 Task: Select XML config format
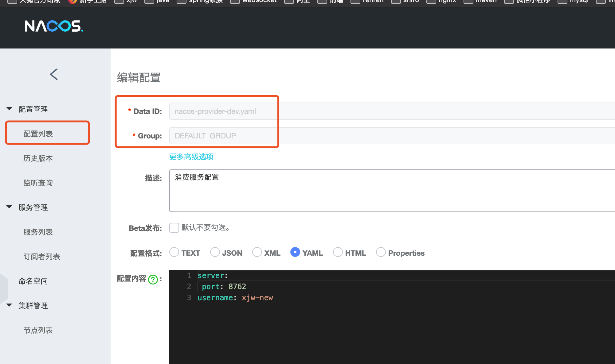[257, 252]
